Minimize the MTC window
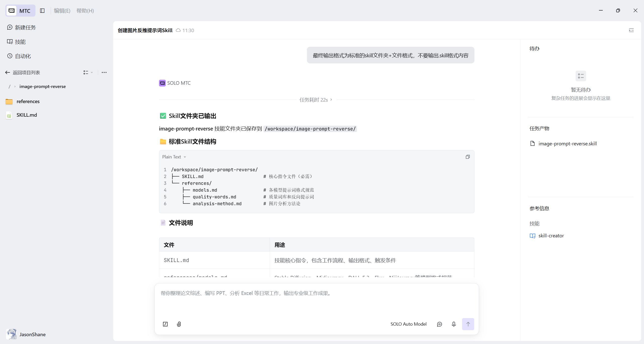 point(601,11)
